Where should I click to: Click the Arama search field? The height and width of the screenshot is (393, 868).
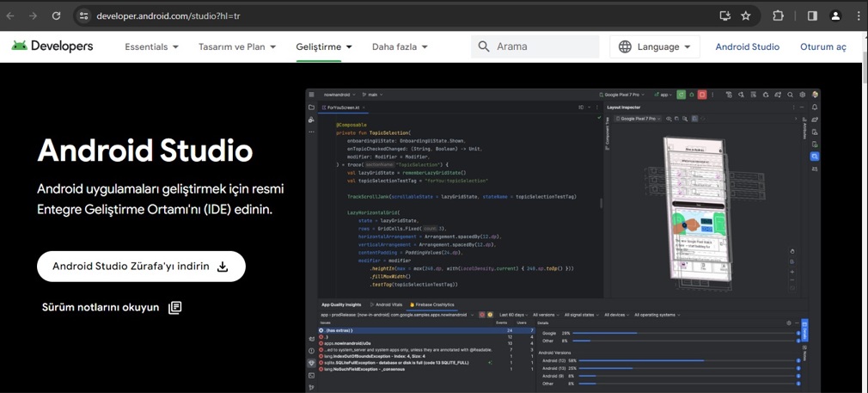[535, 46]
